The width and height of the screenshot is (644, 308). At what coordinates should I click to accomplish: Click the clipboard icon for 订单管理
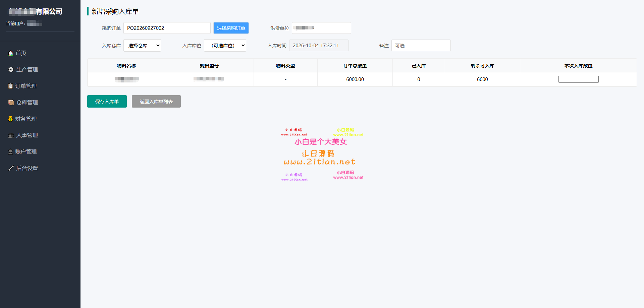[x=10, y=86]
